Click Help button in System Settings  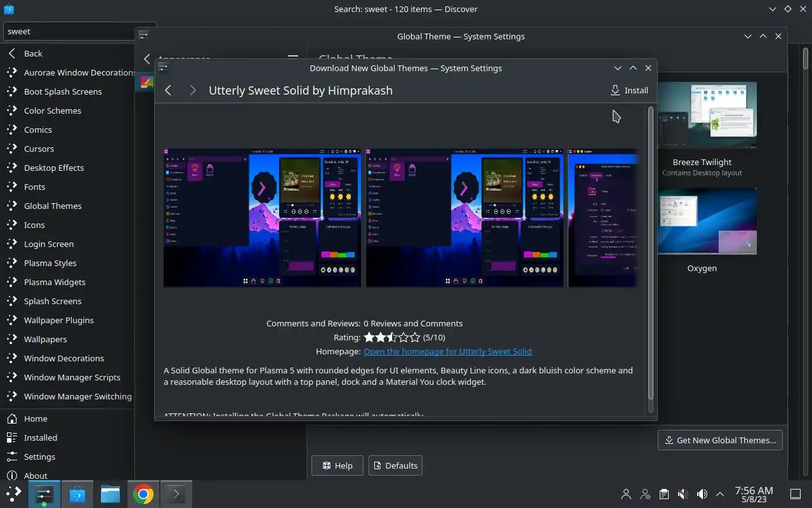tap(337, 465)
